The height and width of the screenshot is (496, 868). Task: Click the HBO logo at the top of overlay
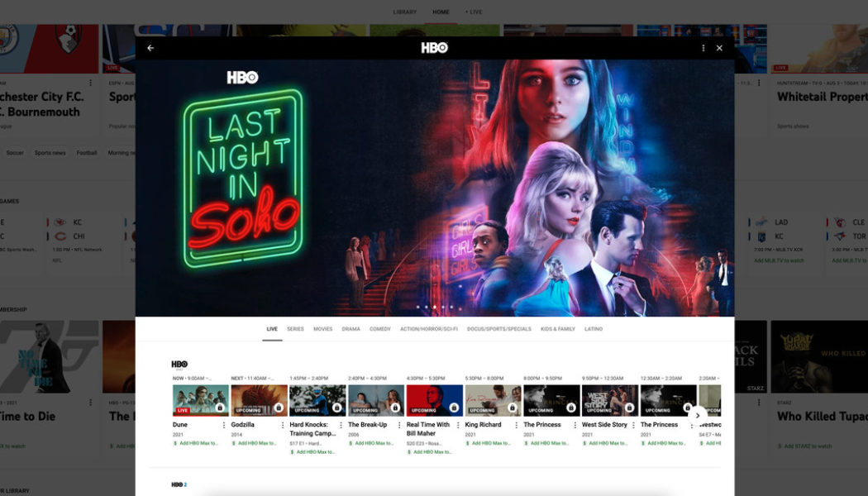(436, 48)
